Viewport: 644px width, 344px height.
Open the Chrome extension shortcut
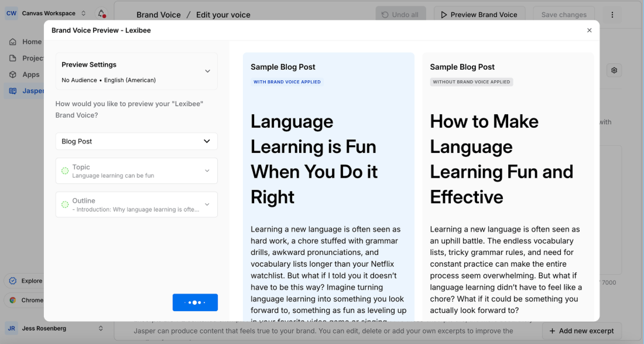click(x=14, y=301)
